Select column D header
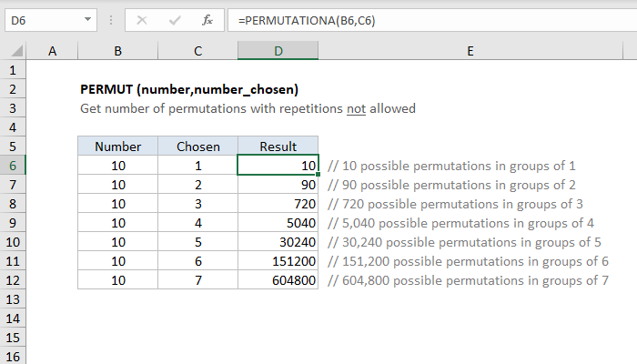This screenshot has height=364, width=637. [278, 51]
